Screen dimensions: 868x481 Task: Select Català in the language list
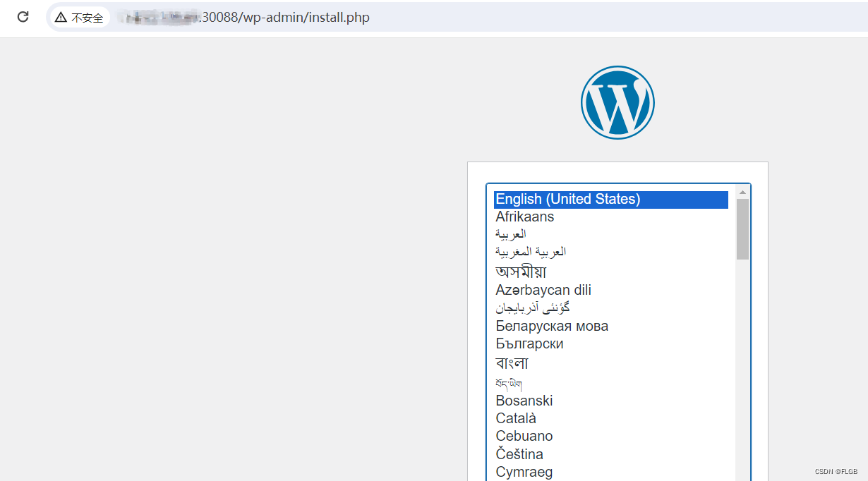point(611,418)
